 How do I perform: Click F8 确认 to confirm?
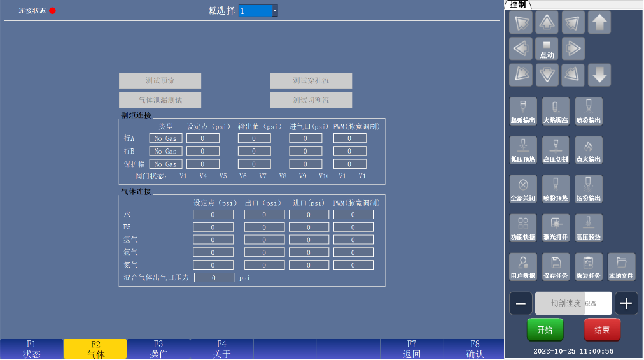tap(474, 349)
